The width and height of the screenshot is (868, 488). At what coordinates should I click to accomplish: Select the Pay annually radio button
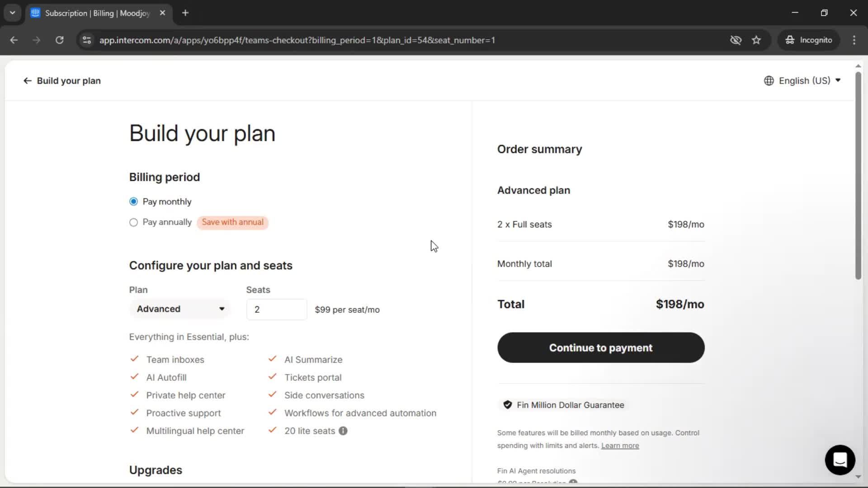pos(133,222)
